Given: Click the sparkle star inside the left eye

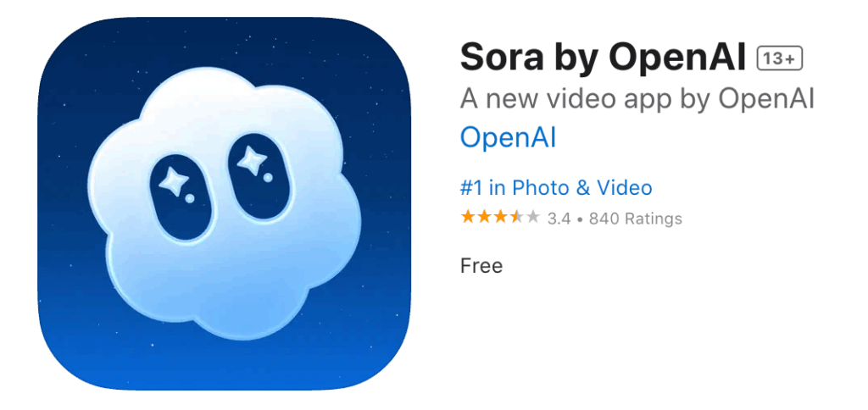Looking at the screenshot, I should click(x=172, y=181).
